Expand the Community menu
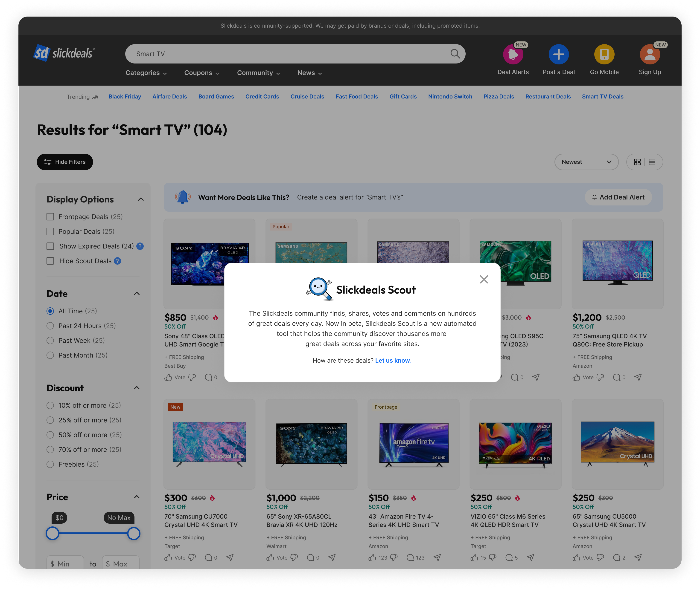The image size is (700, 589). [x=258, y=73]
